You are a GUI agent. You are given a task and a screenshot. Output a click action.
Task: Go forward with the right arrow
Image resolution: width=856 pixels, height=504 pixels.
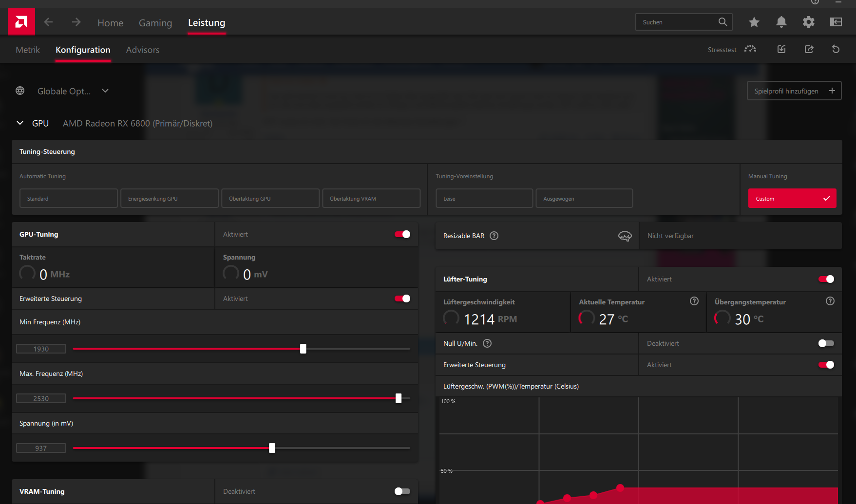pos(76,22)
